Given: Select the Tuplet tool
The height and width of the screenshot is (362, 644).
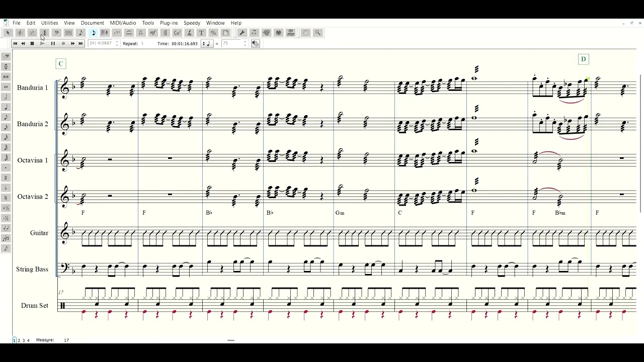Looking at the screenshot, I should [117, 33].
